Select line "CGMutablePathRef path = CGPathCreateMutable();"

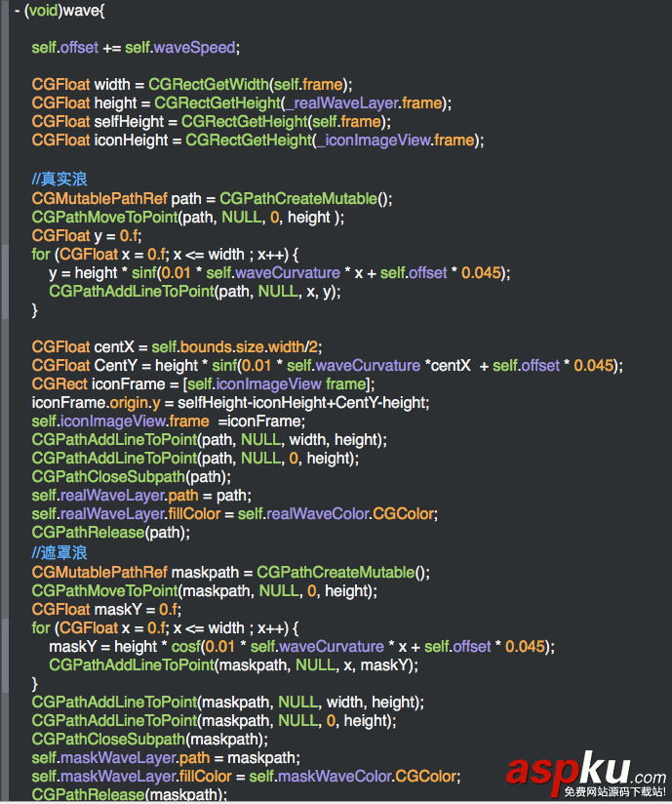[213, 198]
